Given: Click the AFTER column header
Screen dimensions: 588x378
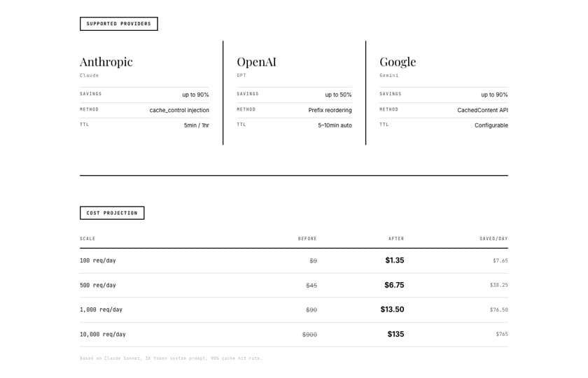Looking at the screenshot, I should click(396, 239).
